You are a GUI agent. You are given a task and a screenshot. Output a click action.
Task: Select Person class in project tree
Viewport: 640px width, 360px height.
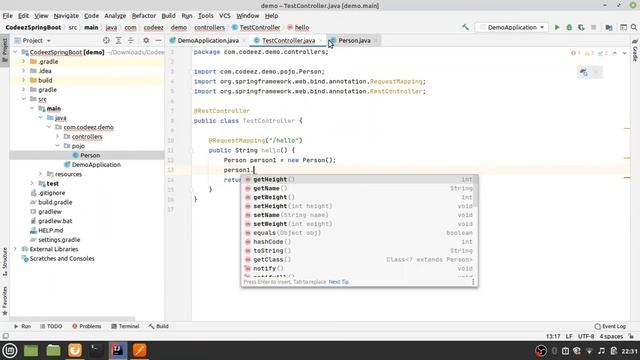[90, 156]
